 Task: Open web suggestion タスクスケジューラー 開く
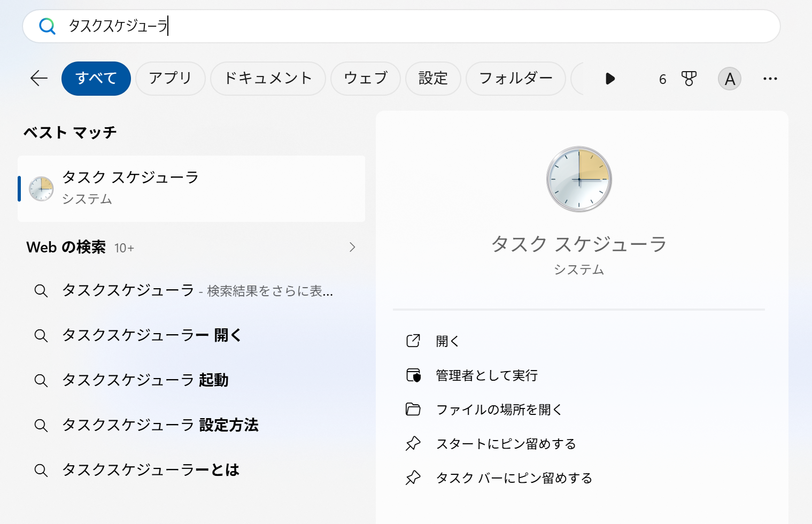tap(191, 336)
